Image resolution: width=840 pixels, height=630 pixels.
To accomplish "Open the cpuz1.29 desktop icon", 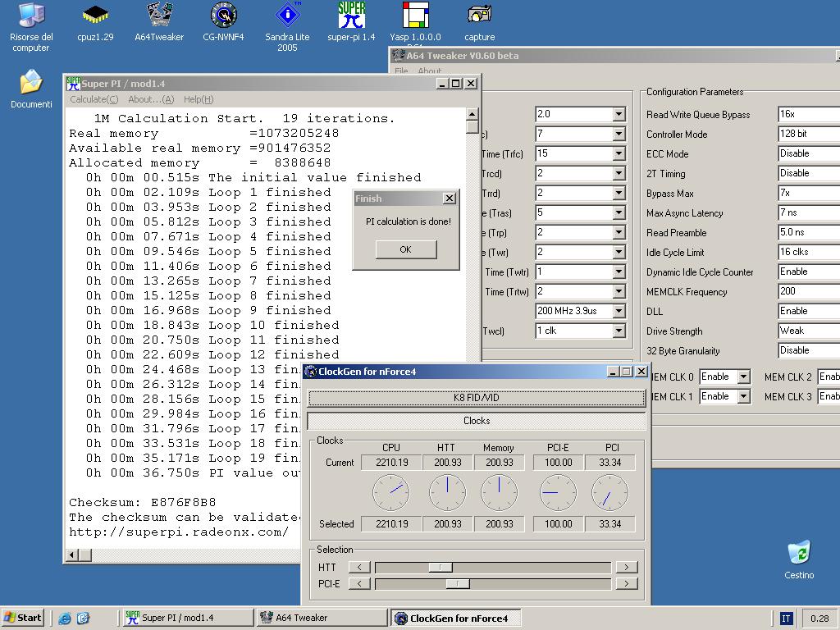I will click(95, 16).
